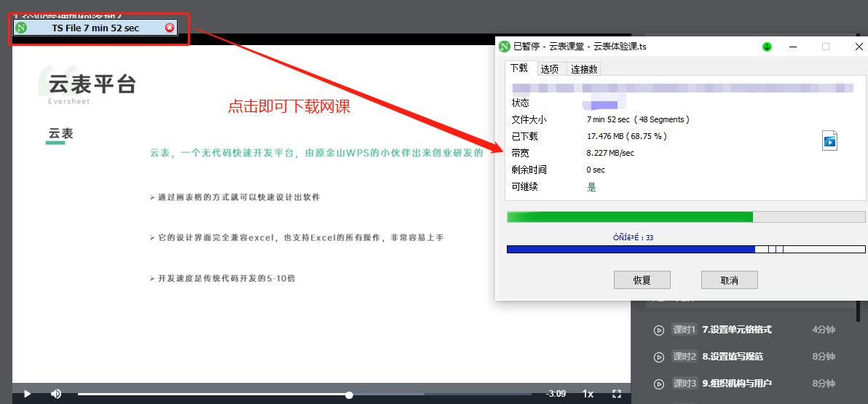
Task: Click the file size value 7 min 52 sec (48 Segments)
Action: 638,119
